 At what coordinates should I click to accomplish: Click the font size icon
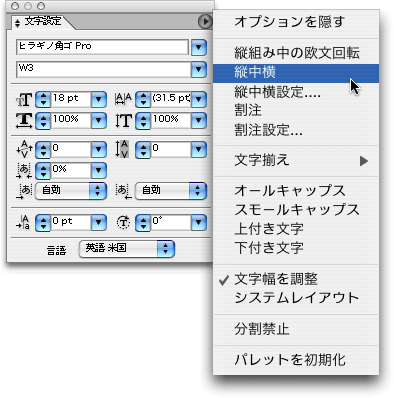tap(24, 99)
